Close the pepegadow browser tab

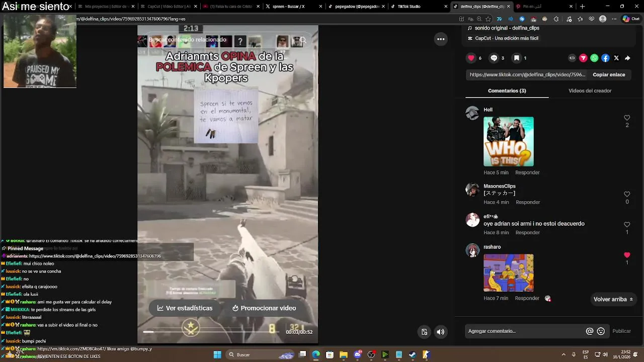pos(382,7)
